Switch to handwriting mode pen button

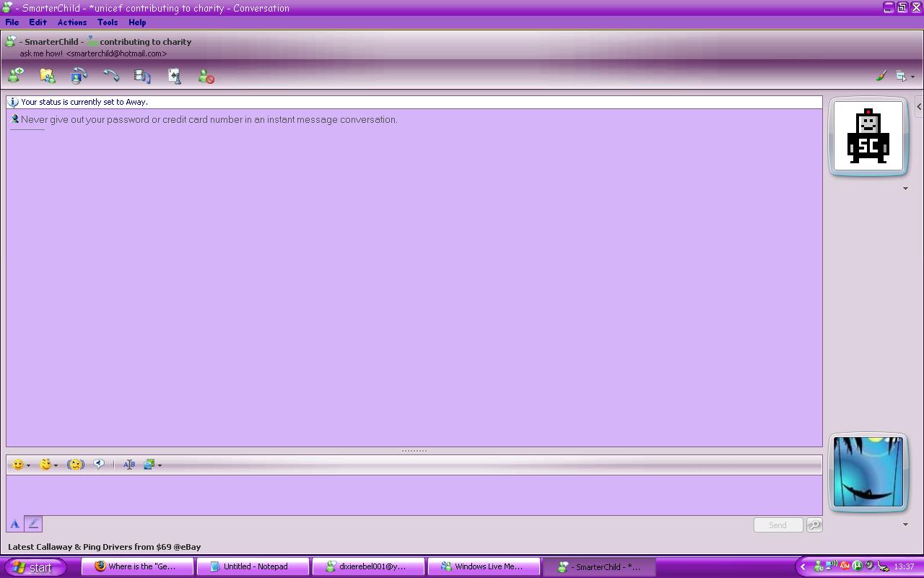coord(33,525)
